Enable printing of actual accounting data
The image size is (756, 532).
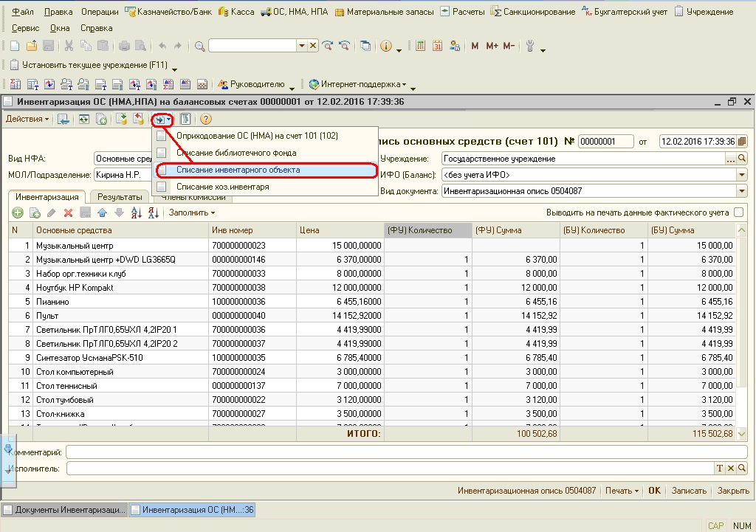739,213
